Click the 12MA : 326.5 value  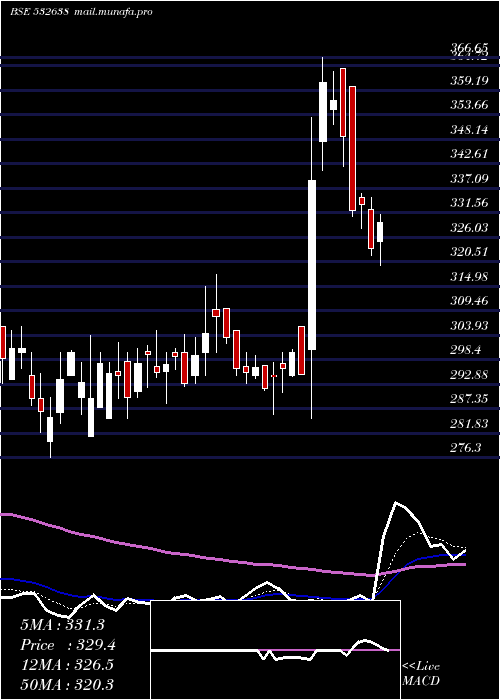point(67,665)
